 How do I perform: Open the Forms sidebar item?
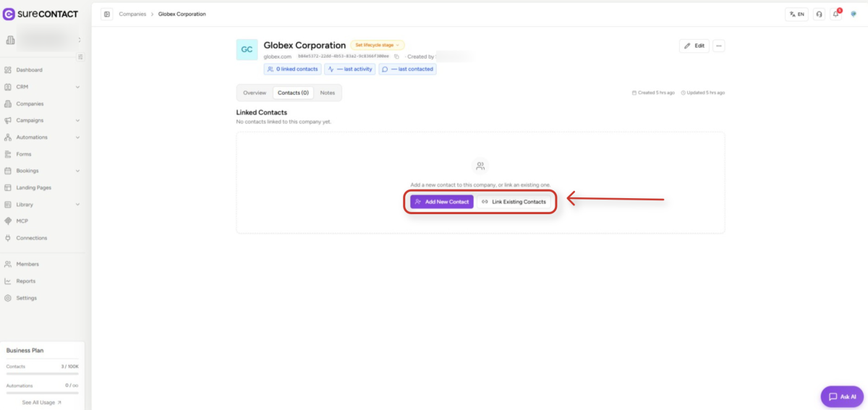point(24,154)
